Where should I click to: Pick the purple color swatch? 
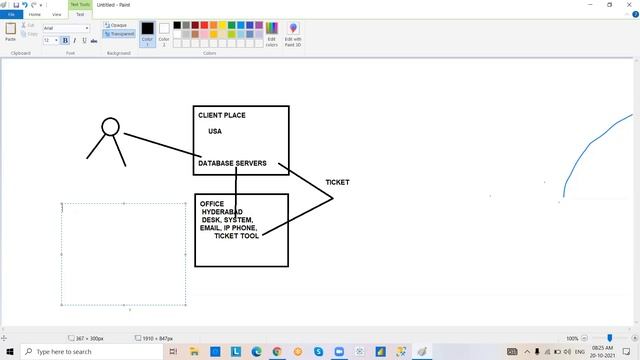(x=259, y=25)
